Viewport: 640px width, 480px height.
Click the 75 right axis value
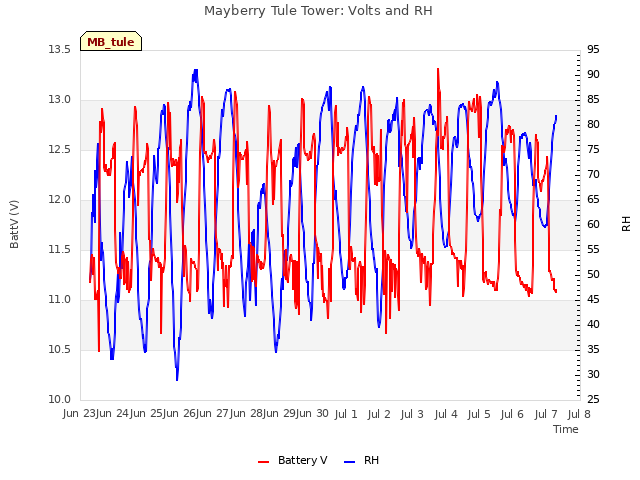(x=593, y=149)
